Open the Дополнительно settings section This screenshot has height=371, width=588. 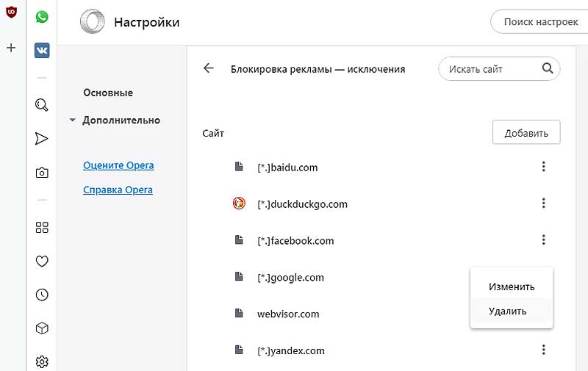pyautogui.click(x=121, y=120)
